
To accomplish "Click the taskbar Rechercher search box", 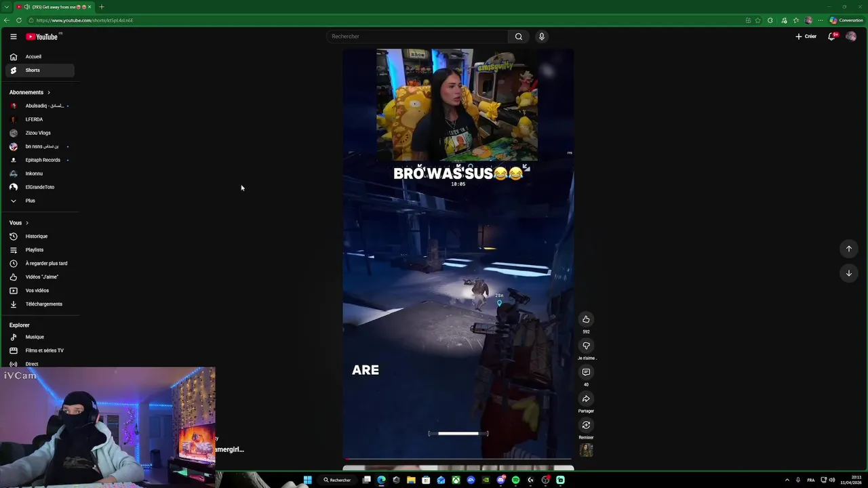I will pyautogui.click(x=337, y=480).
